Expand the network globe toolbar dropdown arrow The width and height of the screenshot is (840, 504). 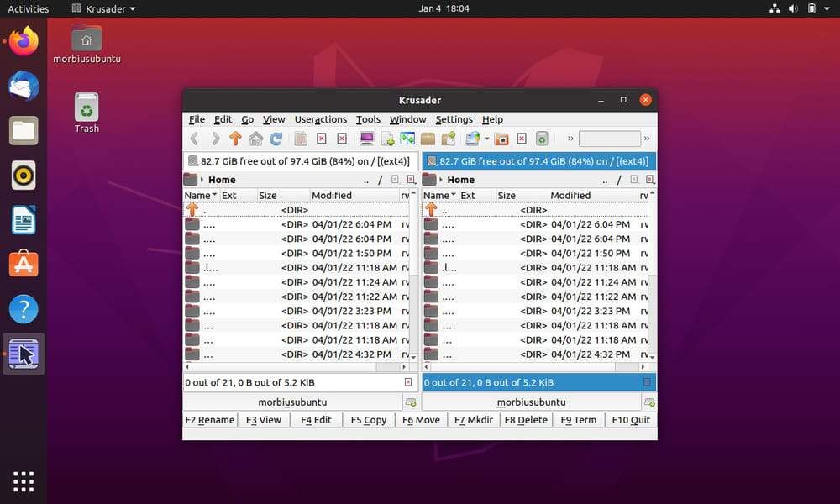coord(486,139)
